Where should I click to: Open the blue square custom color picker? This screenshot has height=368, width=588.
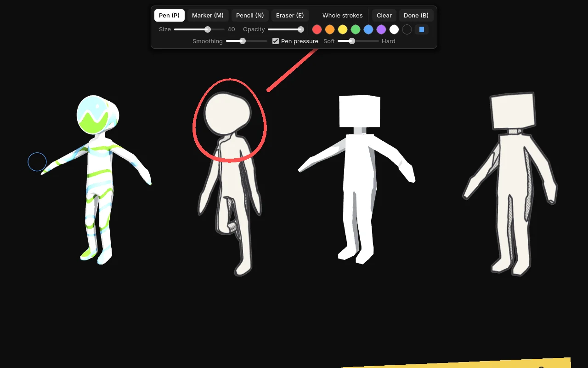(x=422, y=29)
